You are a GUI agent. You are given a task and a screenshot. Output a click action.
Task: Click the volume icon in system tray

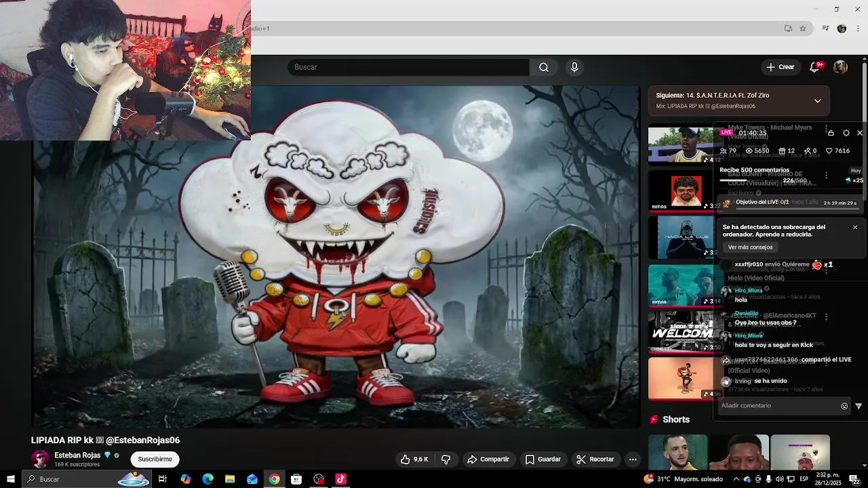[779, 479]
